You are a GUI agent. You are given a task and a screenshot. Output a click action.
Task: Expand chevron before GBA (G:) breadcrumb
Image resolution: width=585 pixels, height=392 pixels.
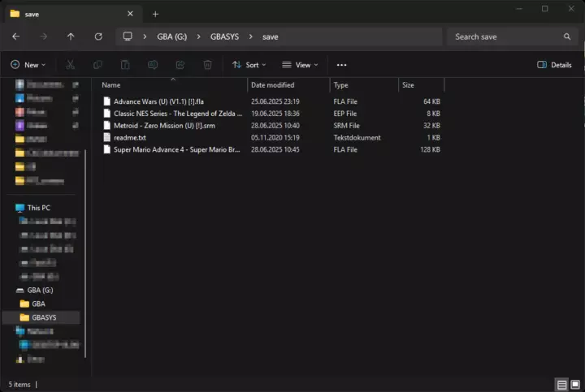[x=145, y=37]
